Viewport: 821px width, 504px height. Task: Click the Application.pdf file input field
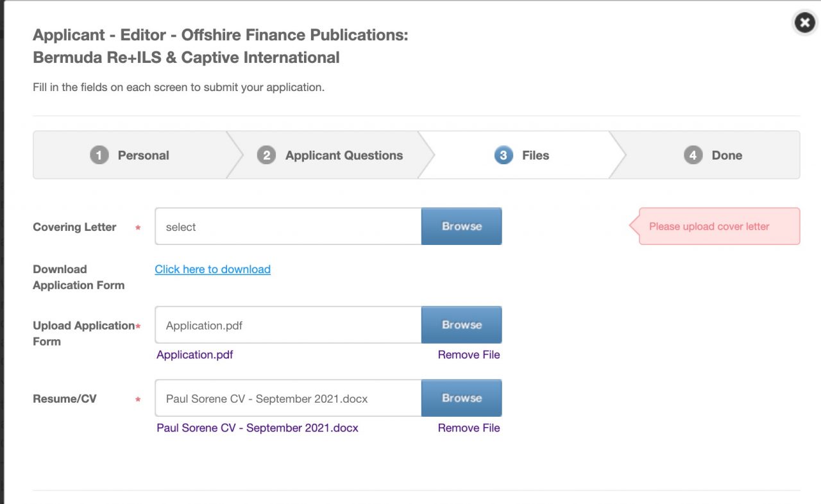tap(288, 325)
